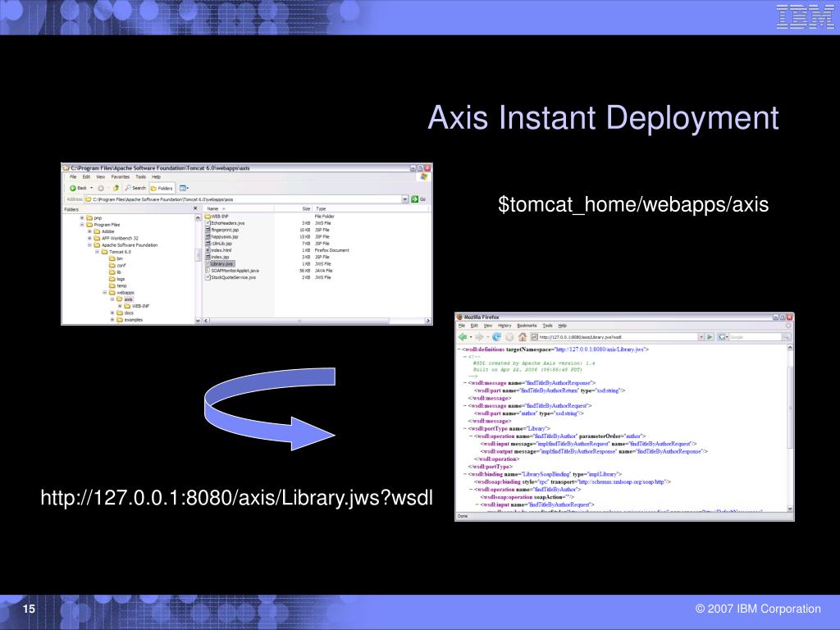Click Firefox Google search box

pos(755,337)
